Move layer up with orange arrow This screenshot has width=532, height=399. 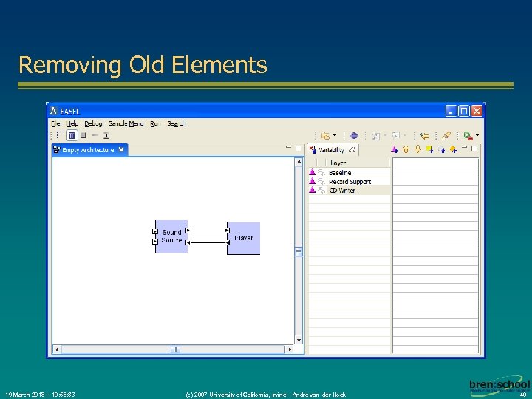[406, 149]
